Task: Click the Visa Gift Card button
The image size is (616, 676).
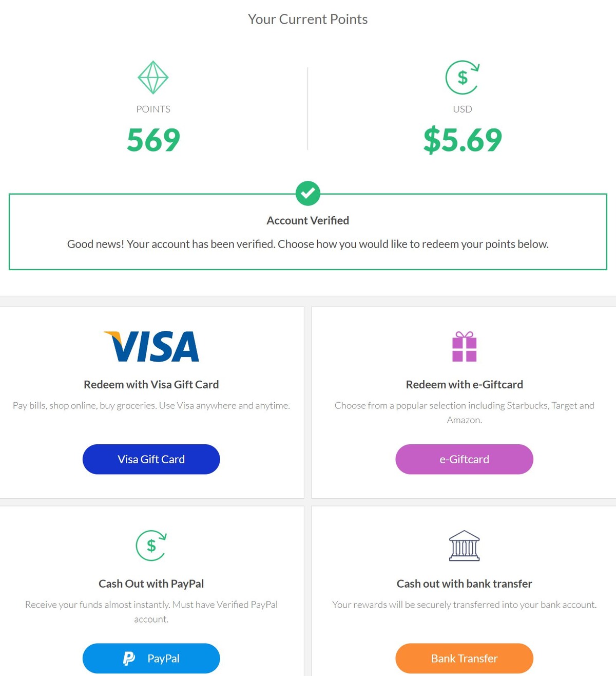Action: point(151,459)
